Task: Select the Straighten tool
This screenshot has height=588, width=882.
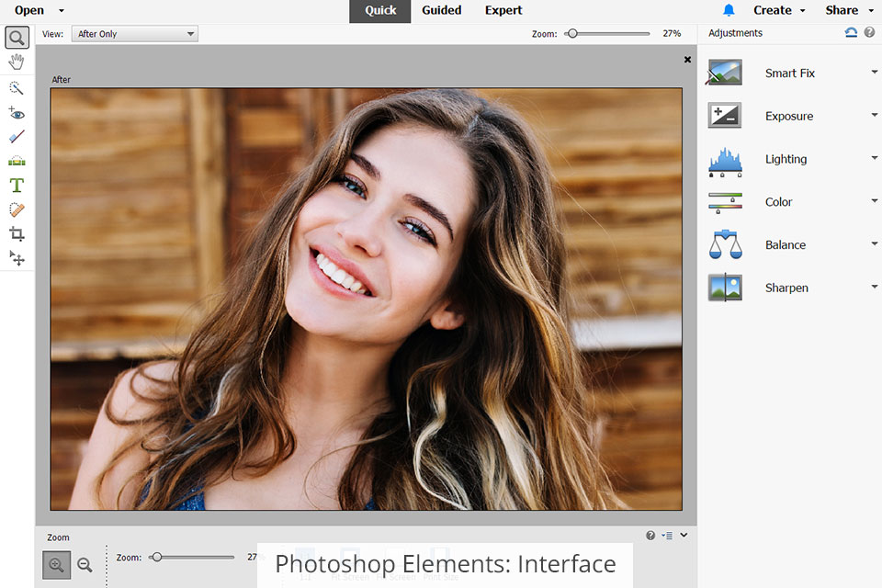Action: click(x=17, y=161)
